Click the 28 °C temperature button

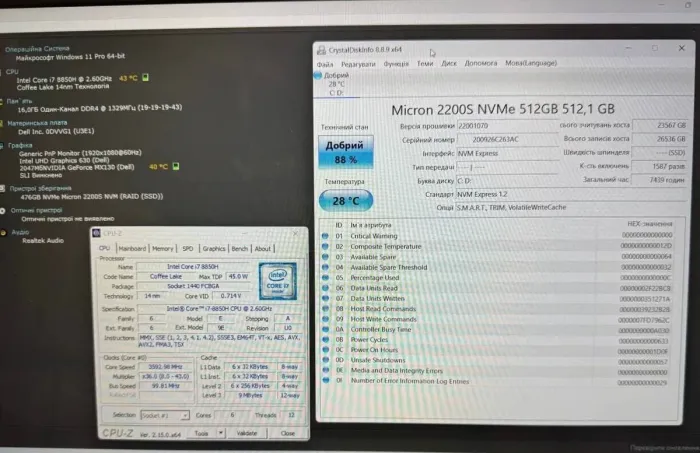pyautogui.click(x=346, y=201)
